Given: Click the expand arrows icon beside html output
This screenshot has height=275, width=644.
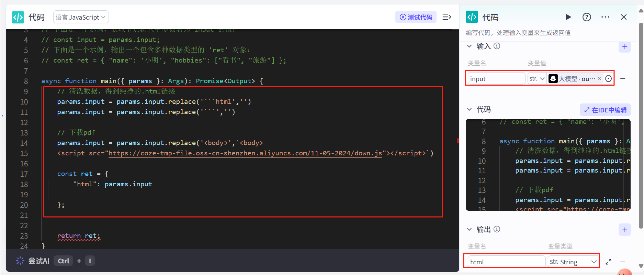Looking at the screenshot, I should [x=608, y=262].
